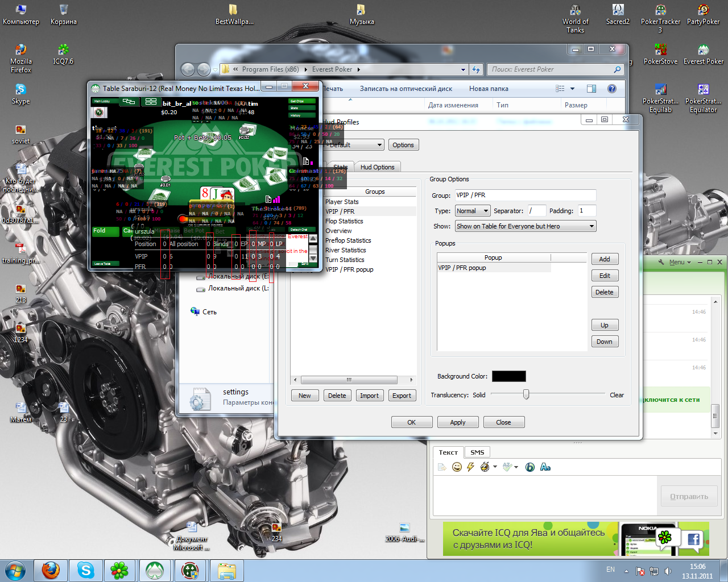Image resolution: width=728 pixels, height=582 pixels.
Task: Open Skype from the taskbar
Action: pos(86,570)
